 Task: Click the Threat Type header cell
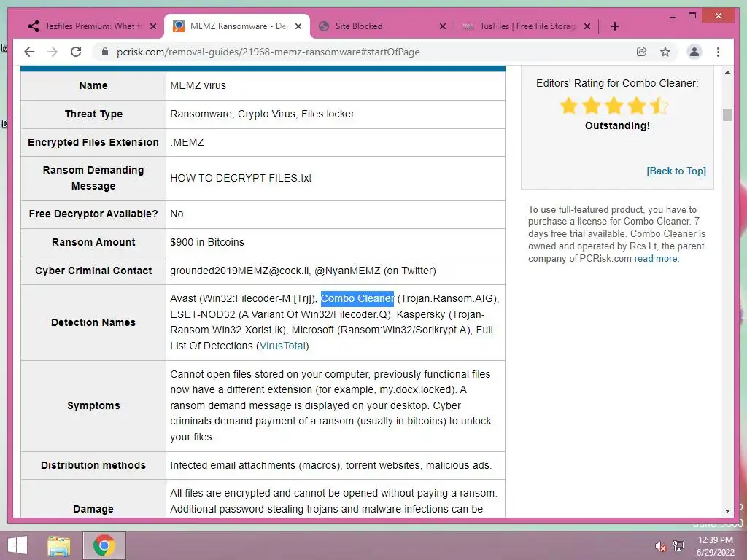pos(93,114)
